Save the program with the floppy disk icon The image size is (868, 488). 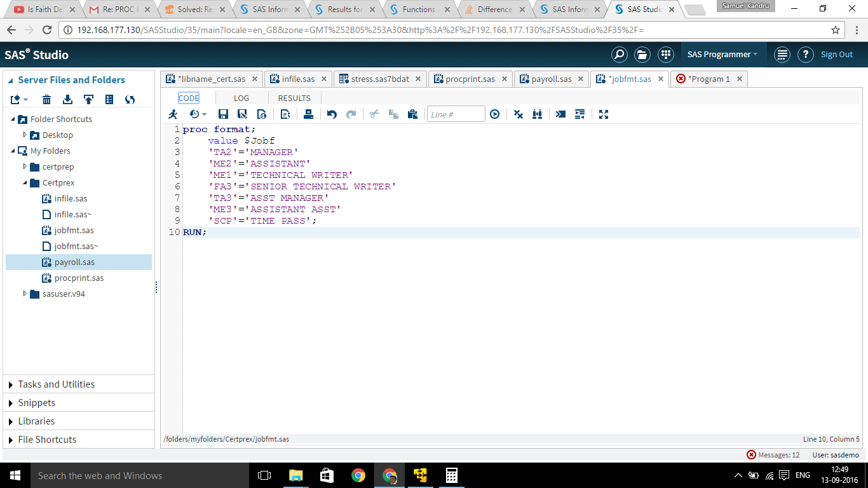[x=223, y=114]
